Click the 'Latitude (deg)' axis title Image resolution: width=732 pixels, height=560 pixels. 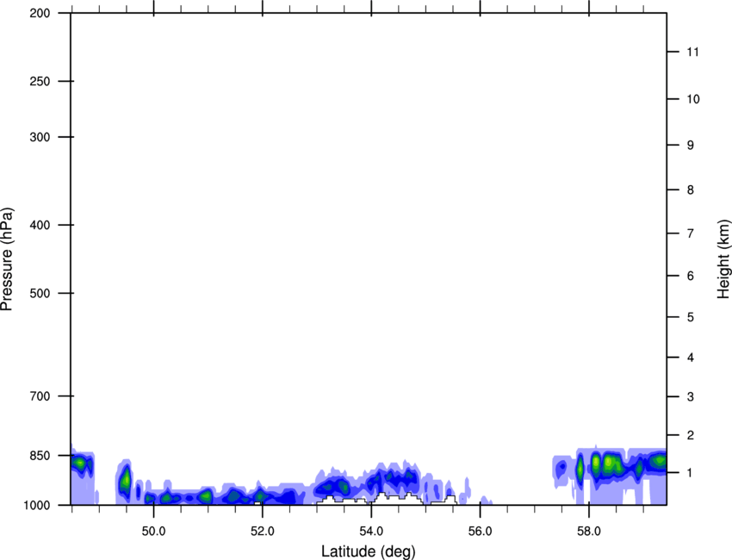(369, 551)
